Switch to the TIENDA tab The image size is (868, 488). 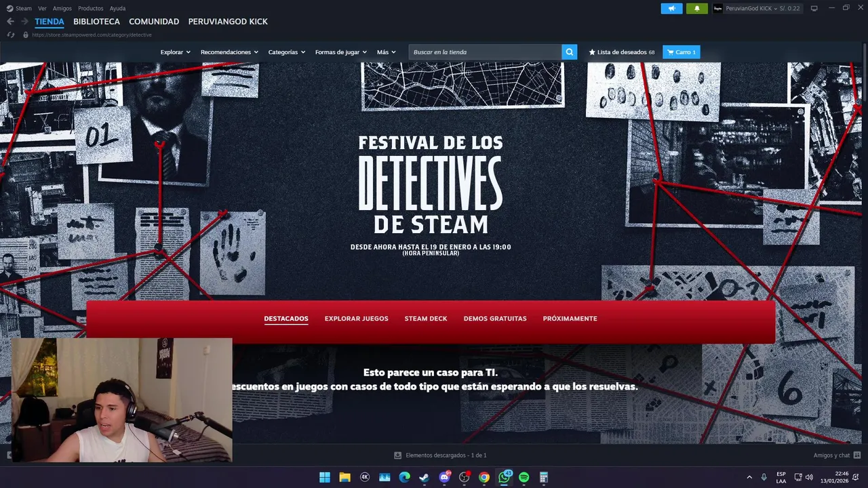[50, 22]
